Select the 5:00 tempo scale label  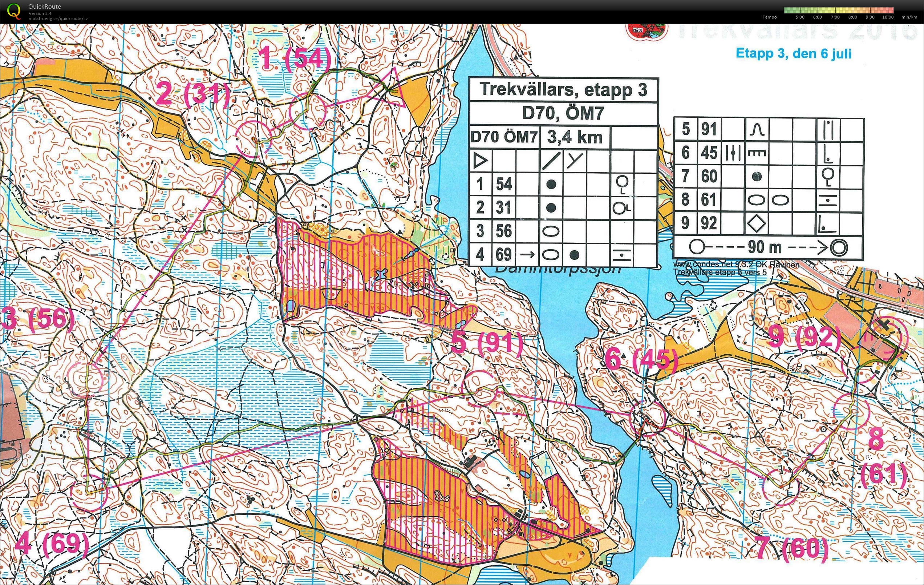tap(800, 17)
